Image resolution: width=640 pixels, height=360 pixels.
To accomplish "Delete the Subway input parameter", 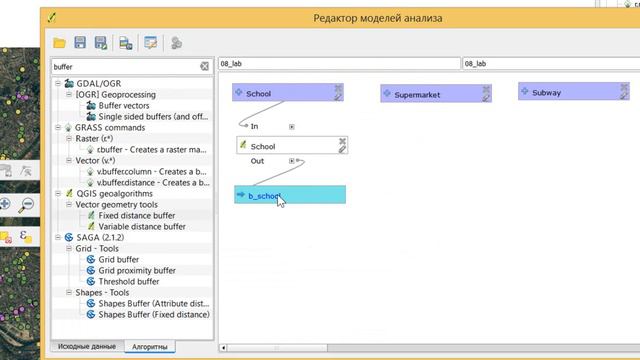I will (x=624, y=87).
